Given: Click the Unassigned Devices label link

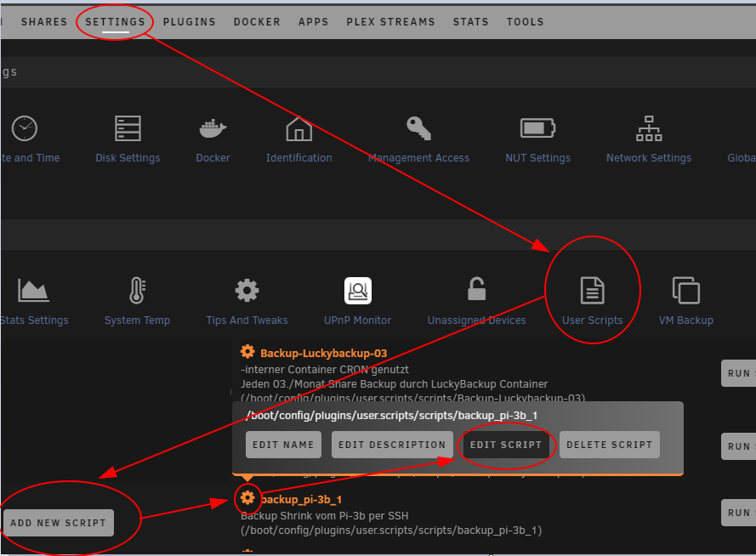Looking at the screenshot, I should 476,320.
